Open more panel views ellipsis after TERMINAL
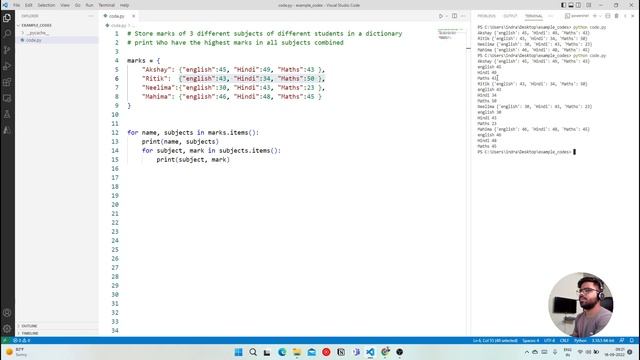The height and width of the screenshot is (360, 640). (551, 16)
